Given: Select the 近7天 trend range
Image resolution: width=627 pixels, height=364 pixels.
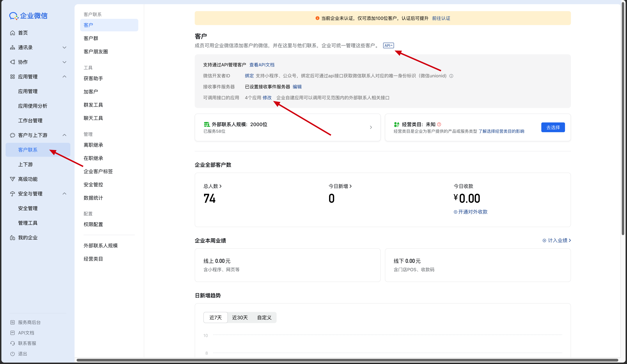Looking at the screenshot, I should pos(215,317).
